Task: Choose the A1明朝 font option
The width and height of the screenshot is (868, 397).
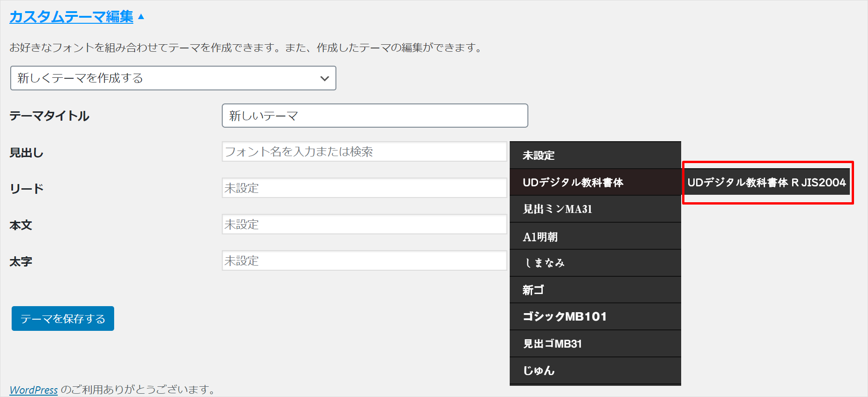Action: pos(595,237)
